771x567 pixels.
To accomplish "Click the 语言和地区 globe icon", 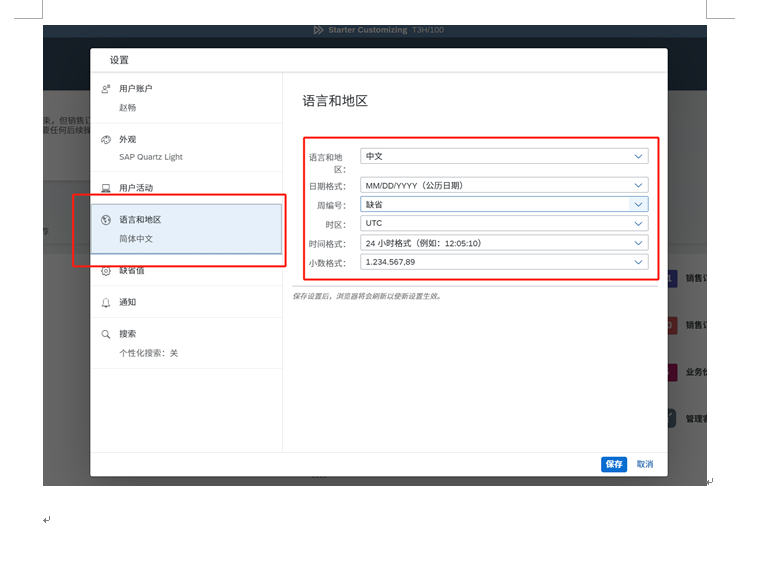I will [x=106, y=220].
